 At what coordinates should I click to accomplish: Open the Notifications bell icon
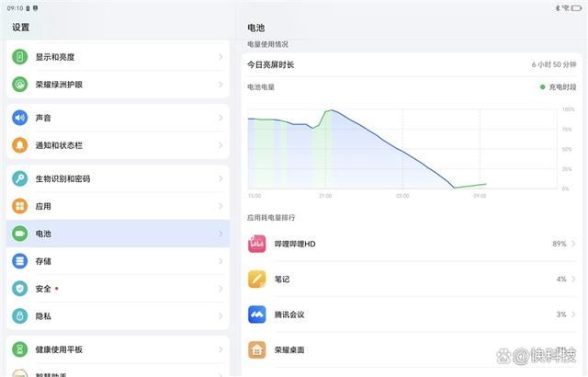19,145
